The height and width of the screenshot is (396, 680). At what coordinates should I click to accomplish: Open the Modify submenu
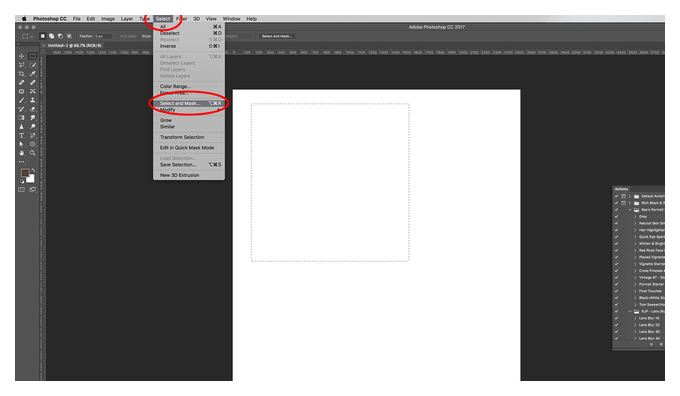pyautogui.click(x=189, y=110)
